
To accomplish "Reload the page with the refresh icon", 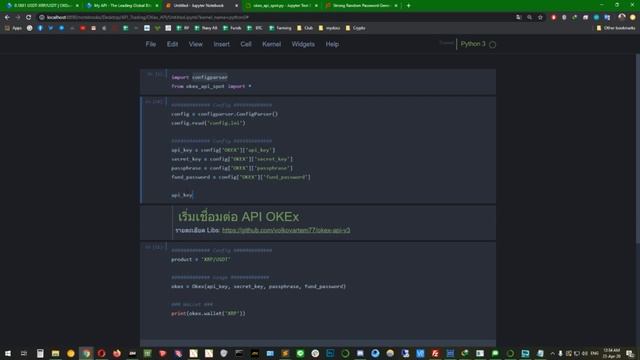I will point(29,18).
